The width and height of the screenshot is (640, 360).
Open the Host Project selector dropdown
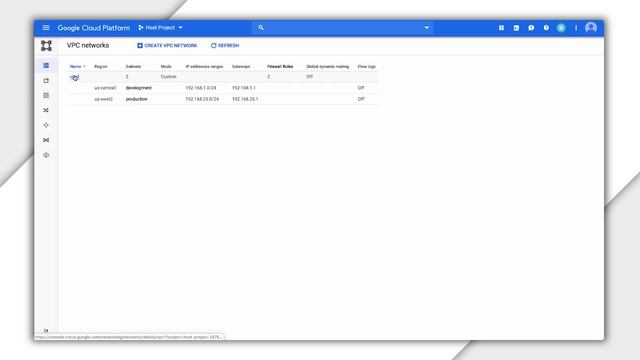(x=160, y=28)
